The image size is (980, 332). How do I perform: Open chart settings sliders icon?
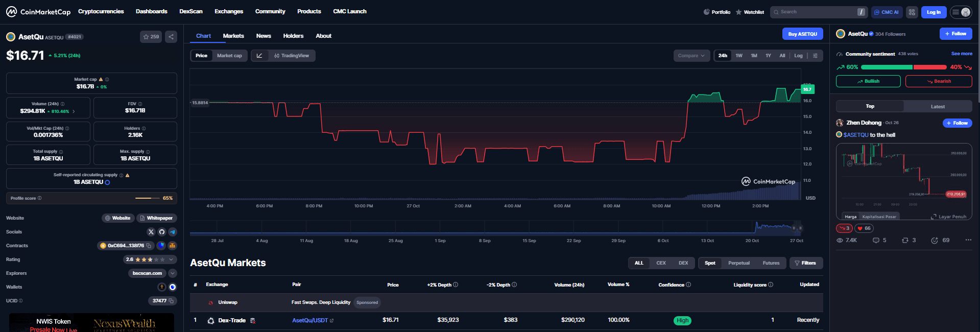[815, 56]
